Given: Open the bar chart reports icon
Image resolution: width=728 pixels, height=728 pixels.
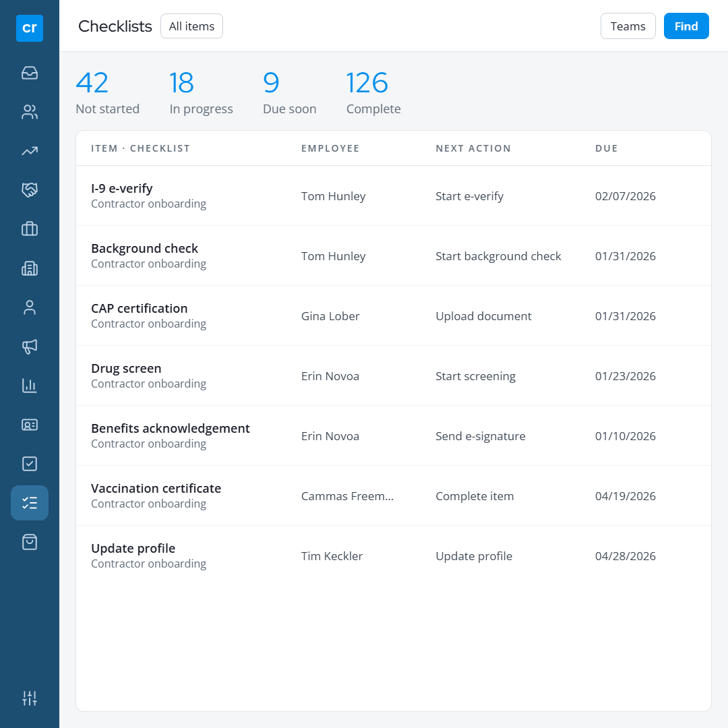Looking at the screenshot, I should pos(30,386).
